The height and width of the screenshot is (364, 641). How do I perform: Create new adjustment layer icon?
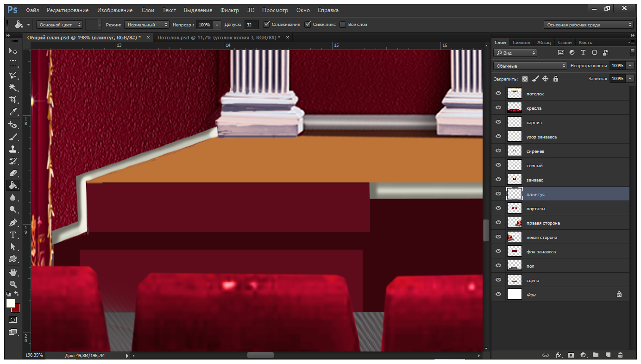583,355
